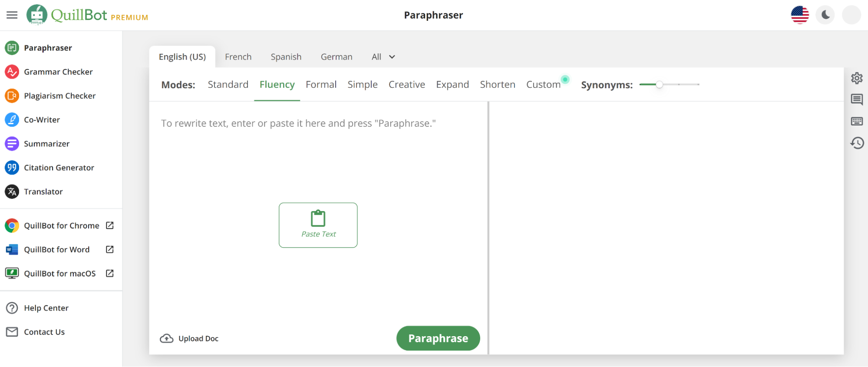Launch the Co-Writer tool
This screenshot has width=868, height=367.
pos(42,120)
